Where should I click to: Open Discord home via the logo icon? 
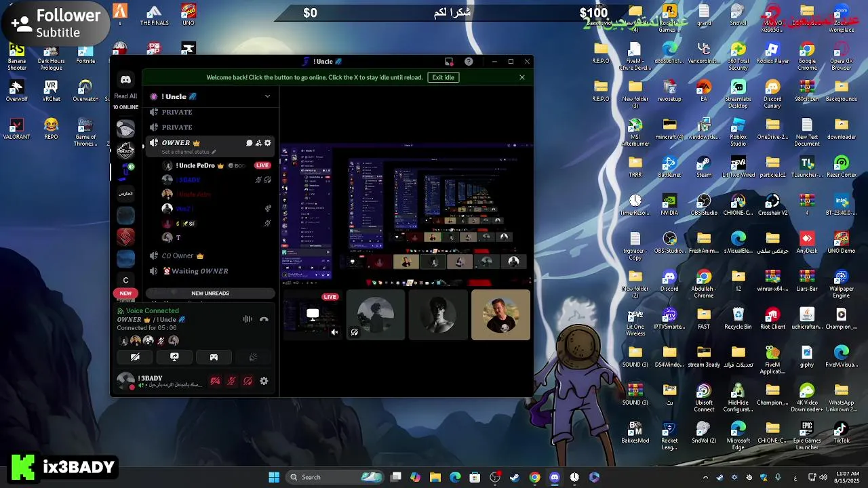125,79
